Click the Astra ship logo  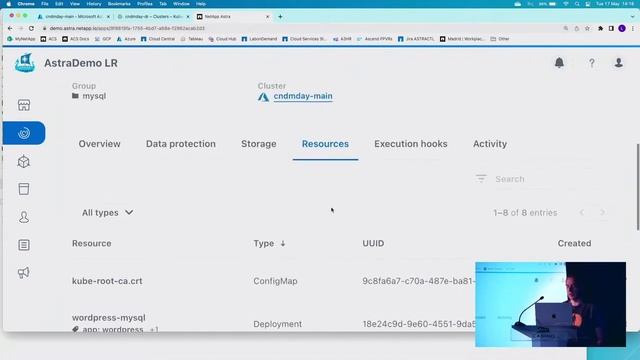point(24,63)
